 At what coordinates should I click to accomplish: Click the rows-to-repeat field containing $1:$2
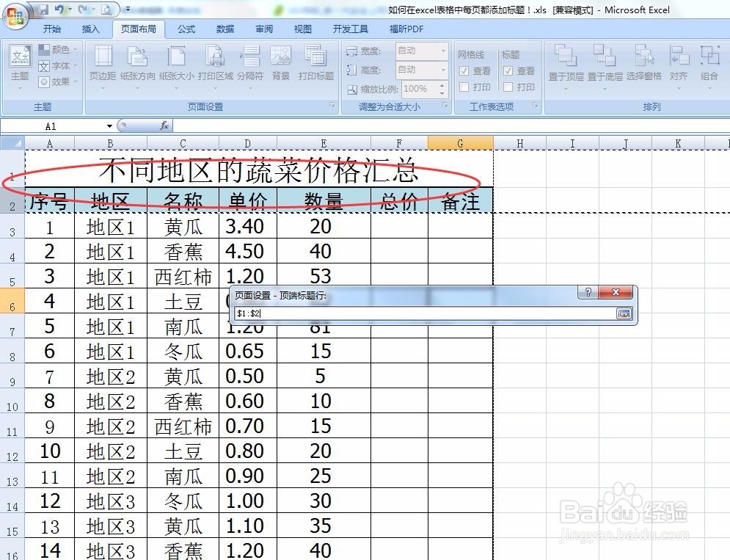(x=425, y=313)
